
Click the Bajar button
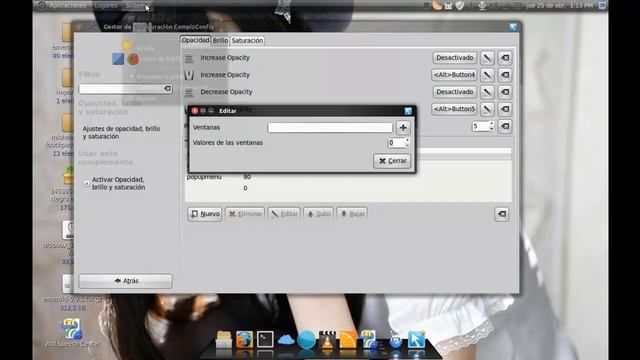(x=352, y=214)
